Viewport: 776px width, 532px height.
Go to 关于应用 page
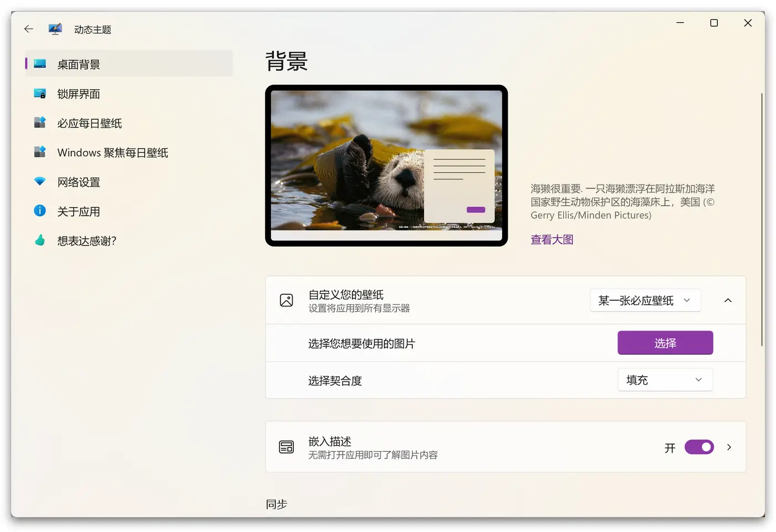tap(129, 211)
